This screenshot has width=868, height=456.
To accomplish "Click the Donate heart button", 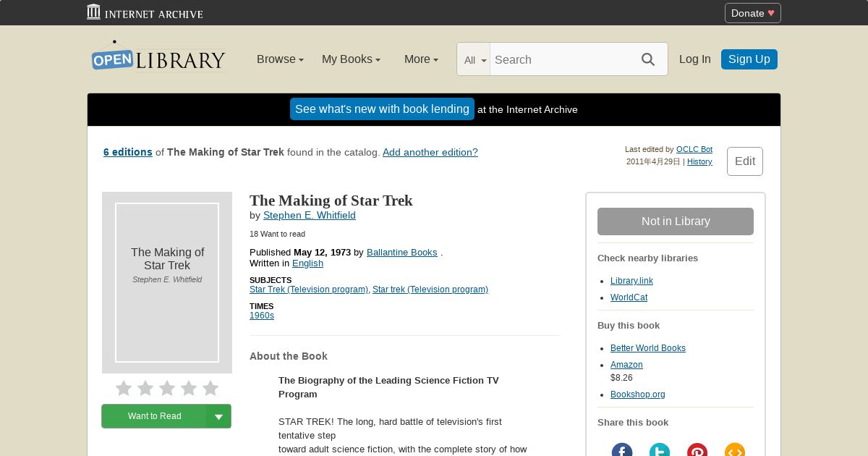I will click(x=752, y=13).
